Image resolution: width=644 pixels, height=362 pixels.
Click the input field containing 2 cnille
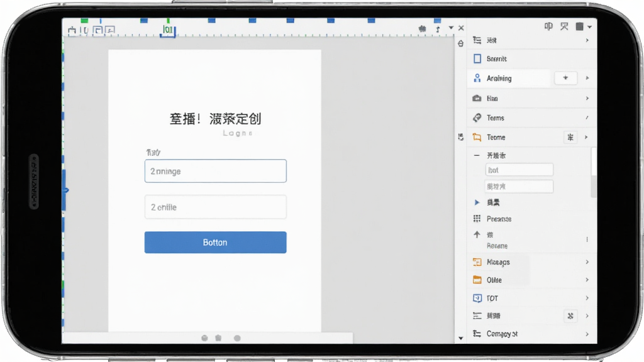[215, 207]
